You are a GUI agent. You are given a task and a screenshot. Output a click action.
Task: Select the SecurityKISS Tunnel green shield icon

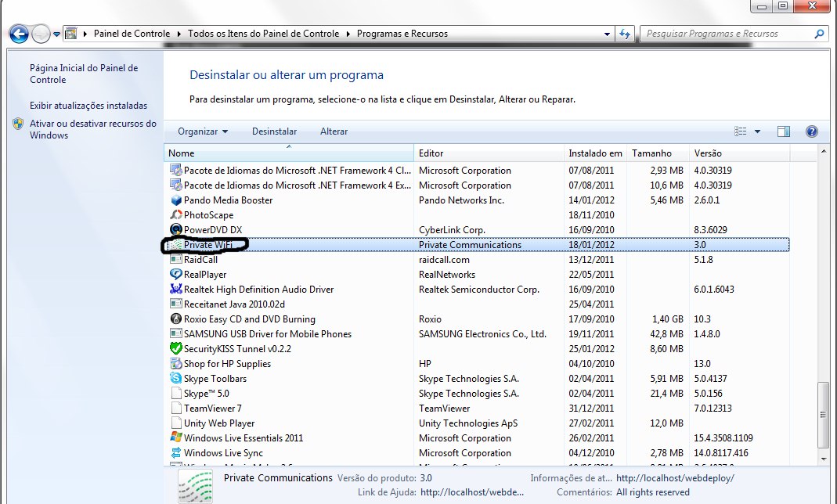[x=175, y=349]
